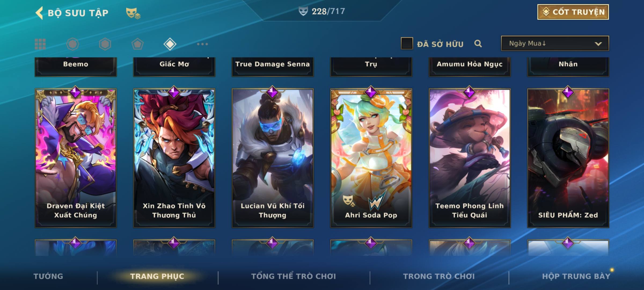Open Draven Đại Kiệt Xuất Chúng skin
Screen dimensions: 644x290
pyautogui.click(x=76, y=158)
